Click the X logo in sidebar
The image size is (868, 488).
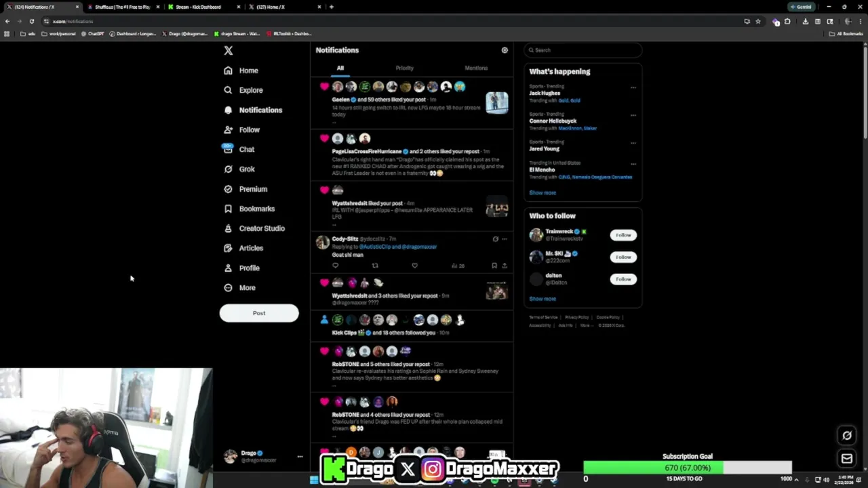click(229, 51)
